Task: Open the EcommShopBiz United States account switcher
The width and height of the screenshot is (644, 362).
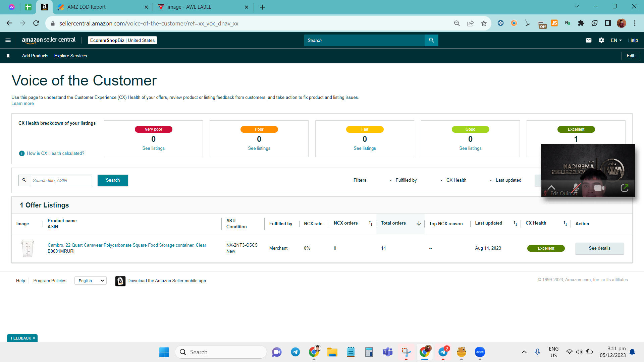Action: [122, 40]
